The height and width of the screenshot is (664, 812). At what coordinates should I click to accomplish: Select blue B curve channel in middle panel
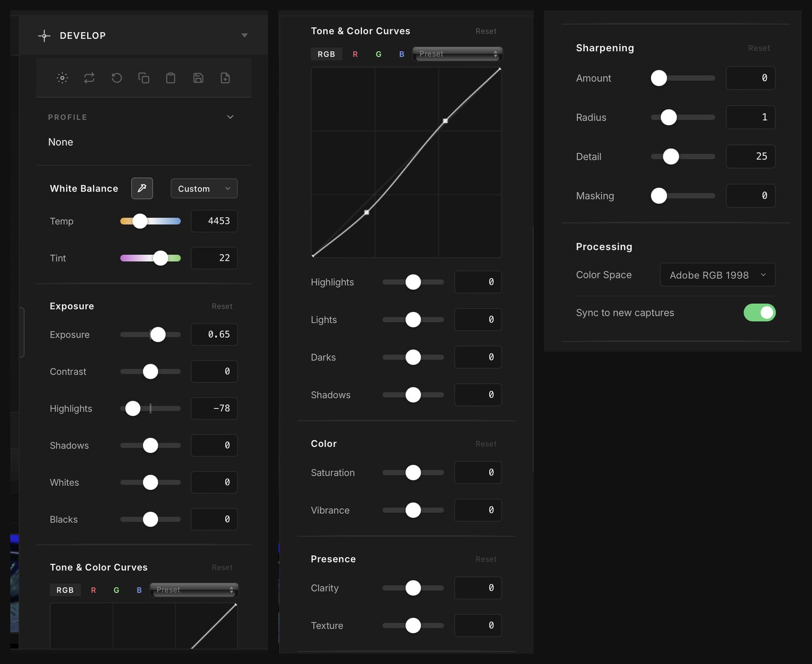click(401, 54)
